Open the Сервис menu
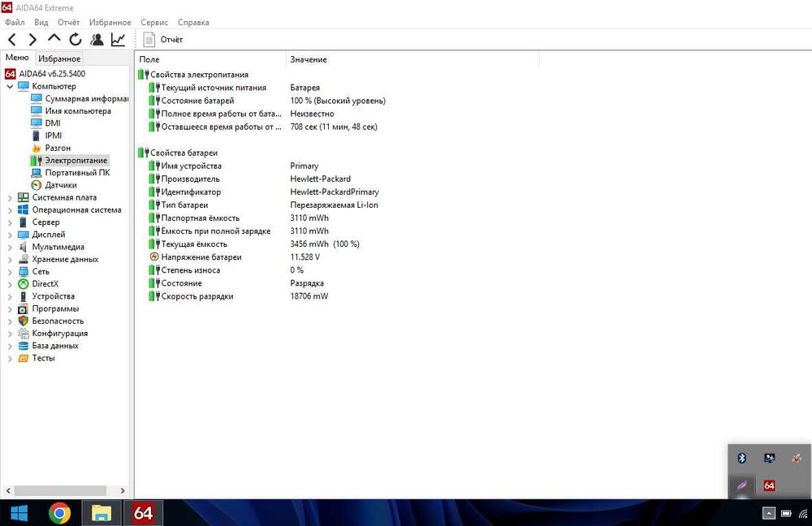 click(x=154, y=22)
